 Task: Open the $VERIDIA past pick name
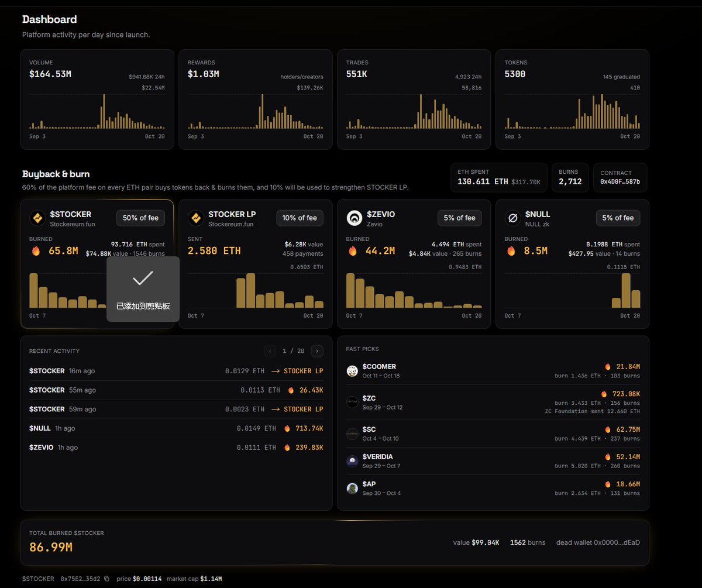pyautogui.click(x=378, y=456)
